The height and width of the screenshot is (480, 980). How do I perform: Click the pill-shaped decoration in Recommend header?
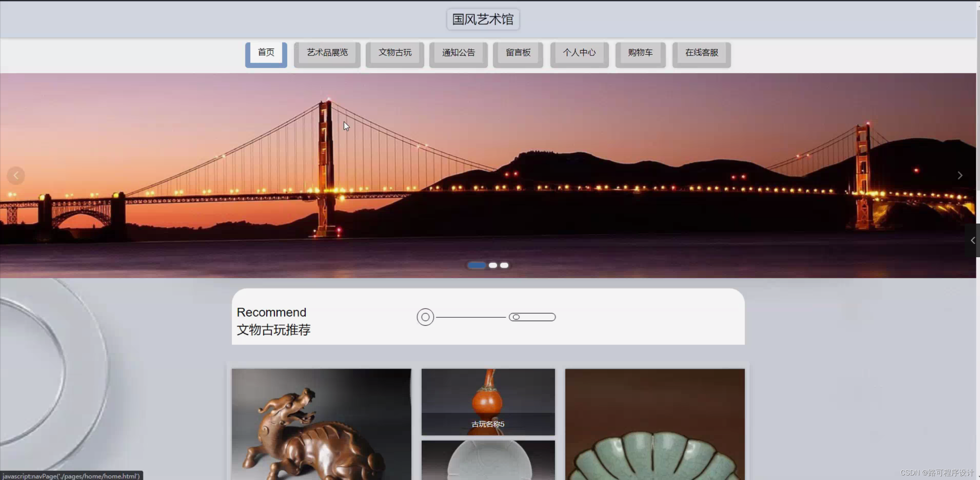(x=532, y=317)
